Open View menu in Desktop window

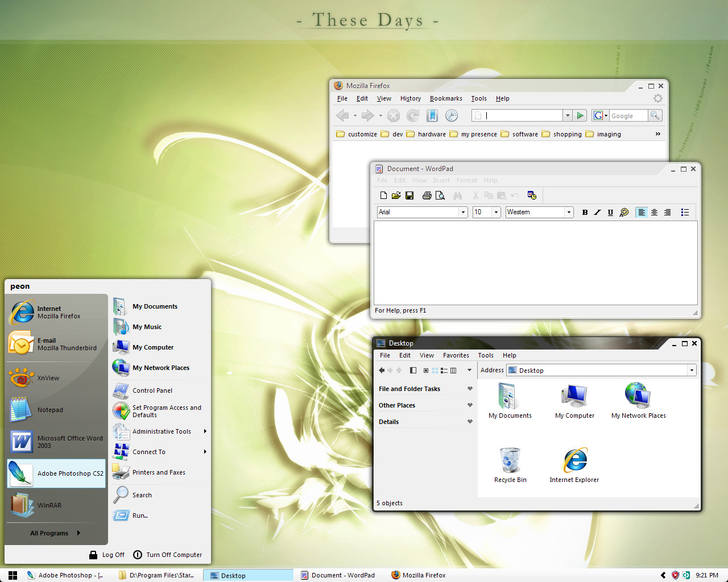pos(427,355)
